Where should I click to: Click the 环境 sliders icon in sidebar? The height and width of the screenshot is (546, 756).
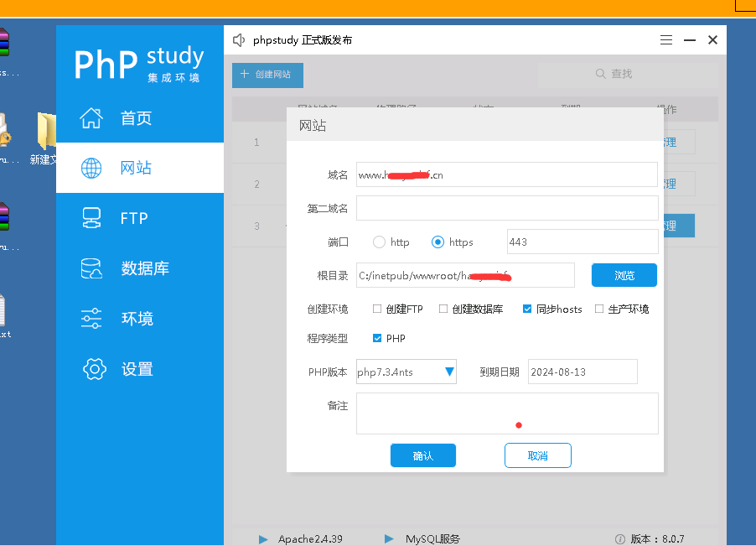tap(91, 319)
